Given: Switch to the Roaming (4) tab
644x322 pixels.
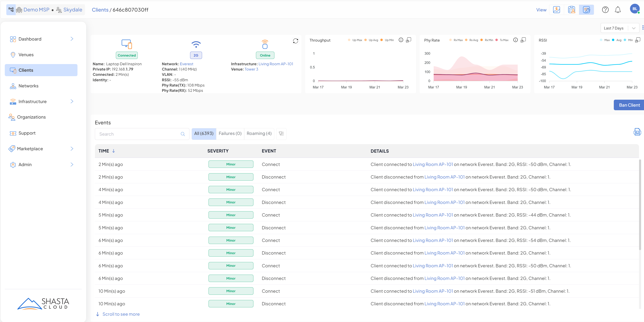Looking at the screenshot, I should (x=259, y=134).
